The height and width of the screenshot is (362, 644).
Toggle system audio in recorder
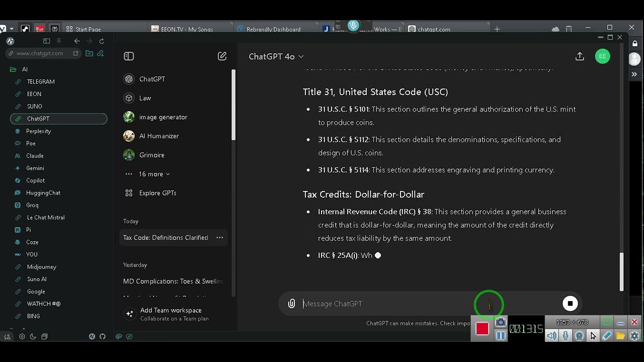tap(552, 336)
